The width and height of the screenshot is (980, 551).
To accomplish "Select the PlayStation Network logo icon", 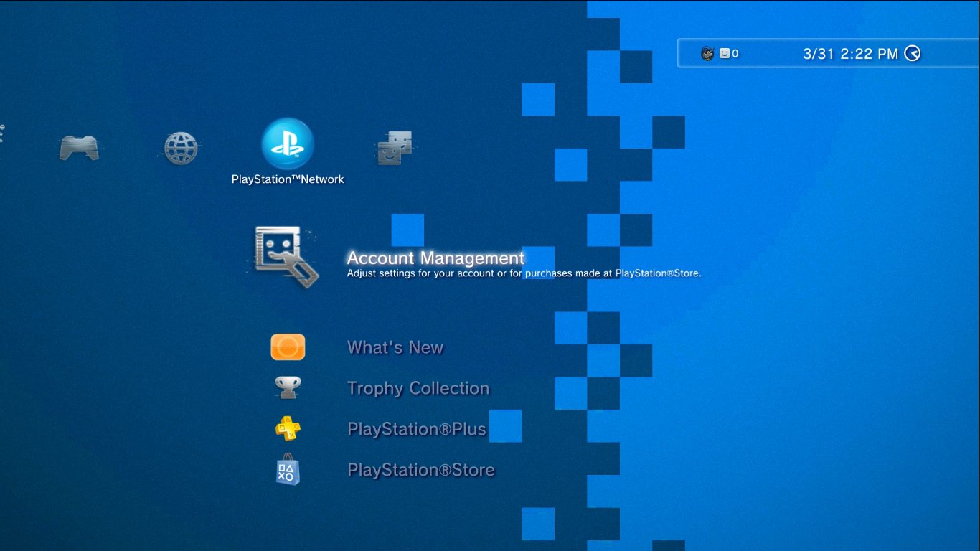I will 288,144.
